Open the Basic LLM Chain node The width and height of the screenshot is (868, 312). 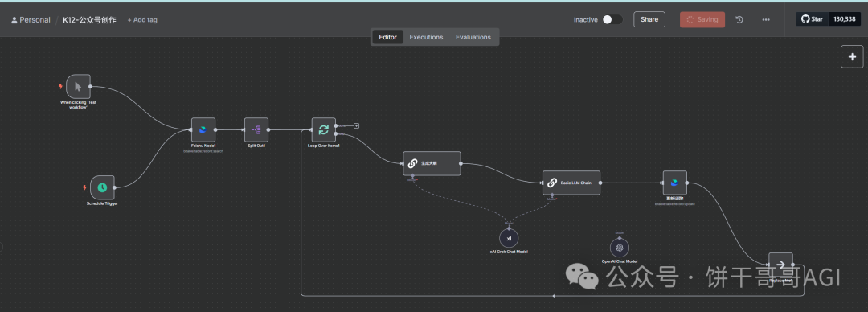coord(571,183)
